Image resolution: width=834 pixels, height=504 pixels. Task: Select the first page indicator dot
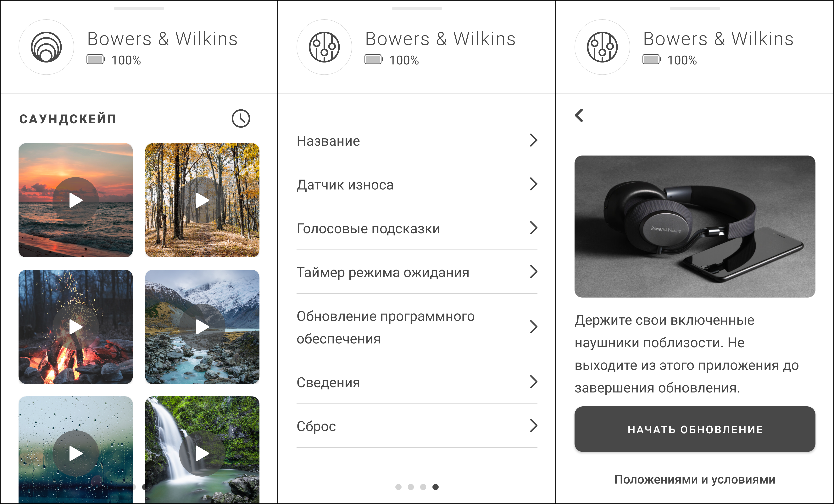tap(398, 487)
